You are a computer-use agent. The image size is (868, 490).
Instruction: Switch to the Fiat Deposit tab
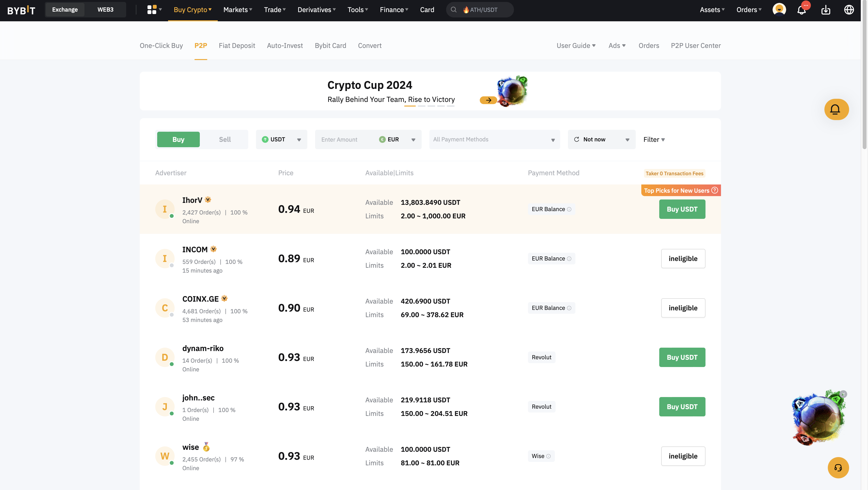237,46
